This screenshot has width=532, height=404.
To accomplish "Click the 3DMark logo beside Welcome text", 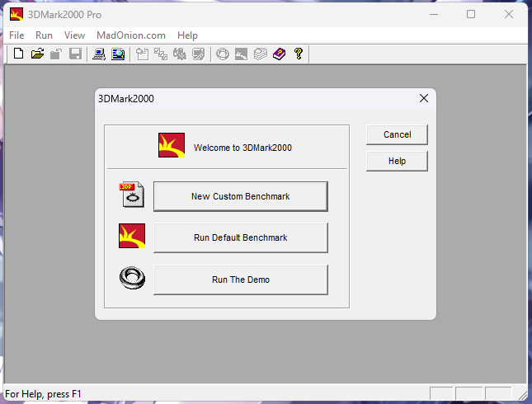I will (x=172, y=145).
